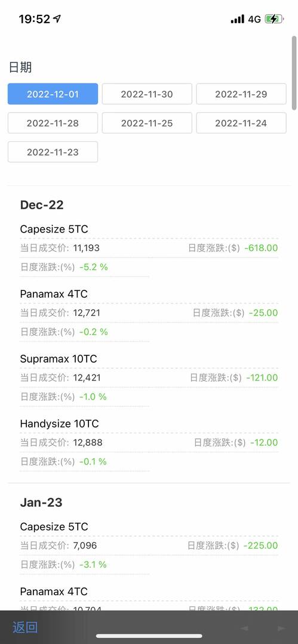The height and width of the screenshot is (644, 298).
Task: Tap the location arrow beside the time
Action: 57,18
